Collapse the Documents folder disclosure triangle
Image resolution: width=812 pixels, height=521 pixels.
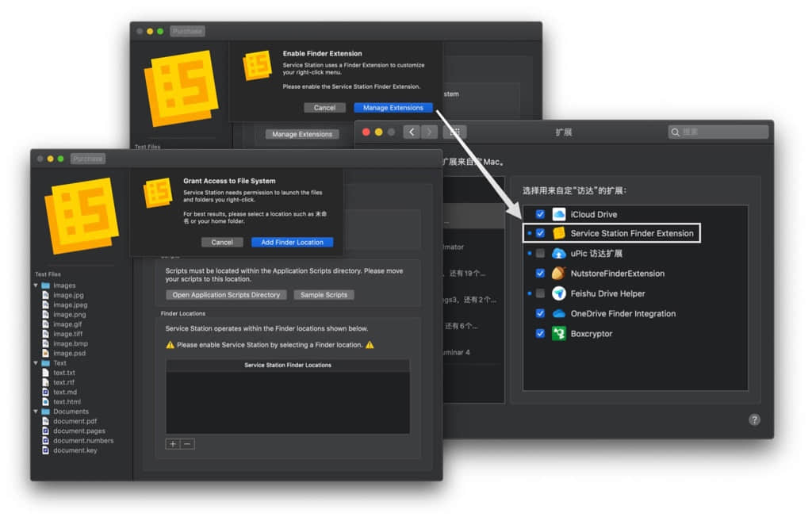coord(36,412)
